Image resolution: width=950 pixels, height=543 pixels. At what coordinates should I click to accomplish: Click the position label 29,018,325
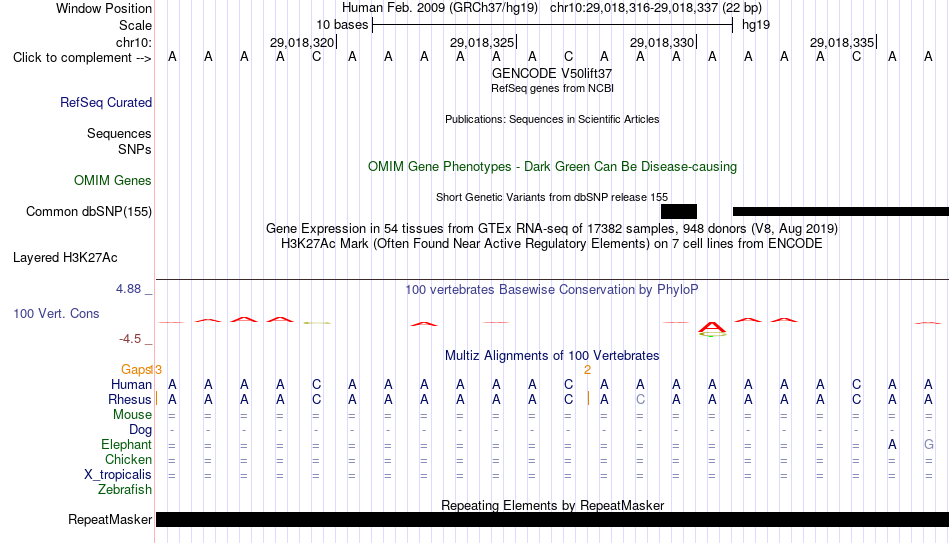[482, 42]
